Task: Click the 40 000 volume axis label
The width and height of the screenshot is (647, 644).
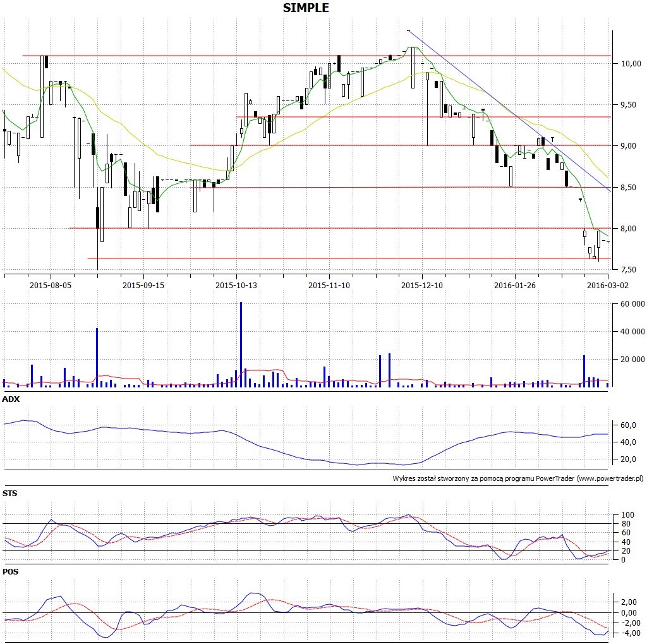Action: [632, 332]
